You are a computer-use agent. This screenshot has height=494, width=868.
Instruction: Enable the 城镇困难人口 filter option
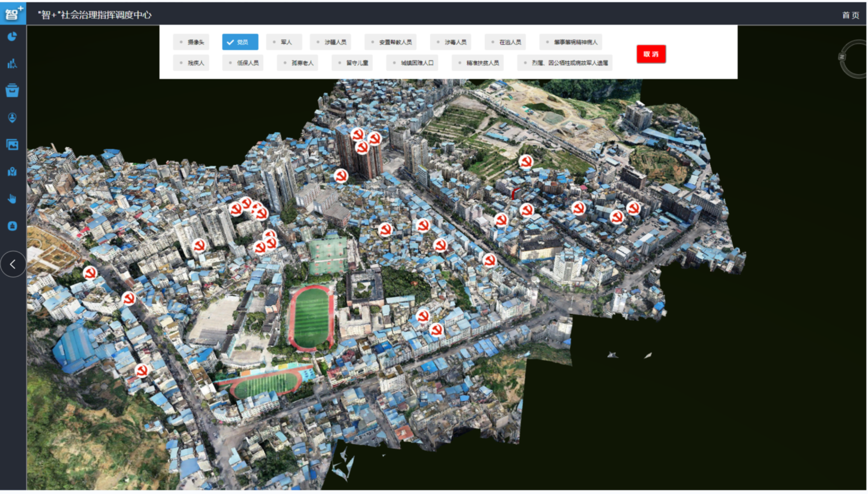412,63
